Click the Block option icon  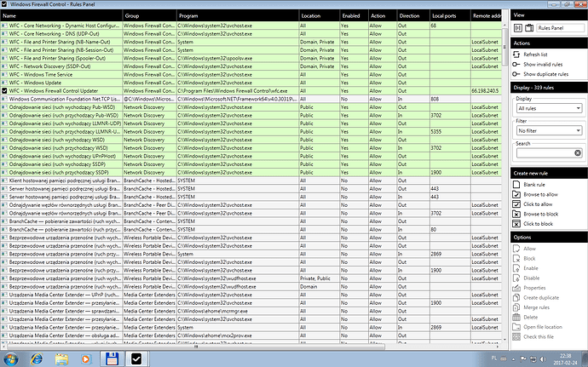click(516, 258)
